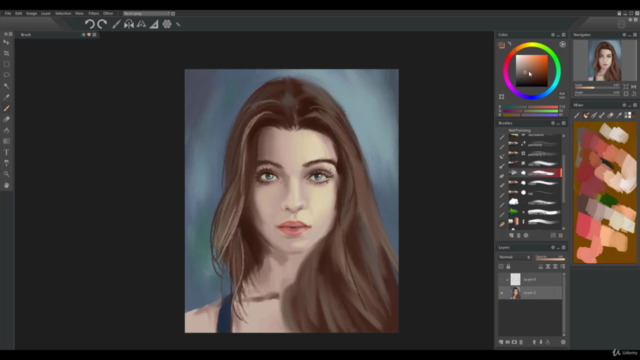640x360 pixels.
Task: Click the red Scale slider in Navigator
Action: tap(597, 87)
